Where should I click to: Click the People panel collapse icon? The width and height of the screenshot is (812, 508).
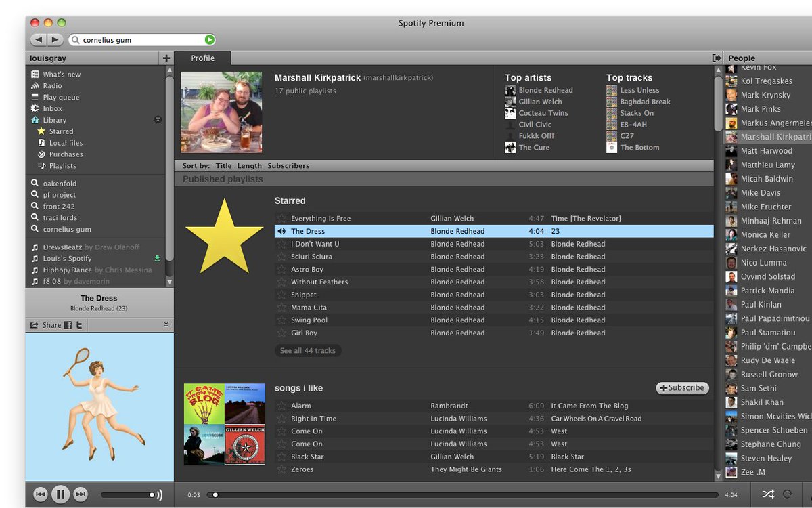717,58
